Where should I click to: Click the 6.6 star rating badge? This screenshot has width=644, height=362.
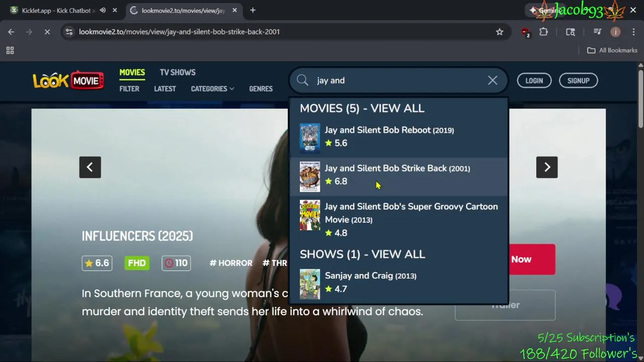click(97, 263)
